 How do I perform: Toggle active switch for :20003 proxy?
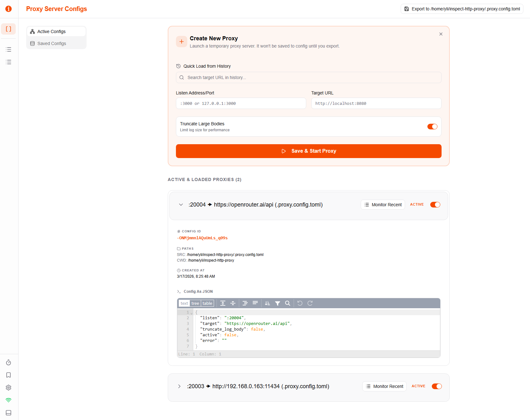[x=437, y=386]
